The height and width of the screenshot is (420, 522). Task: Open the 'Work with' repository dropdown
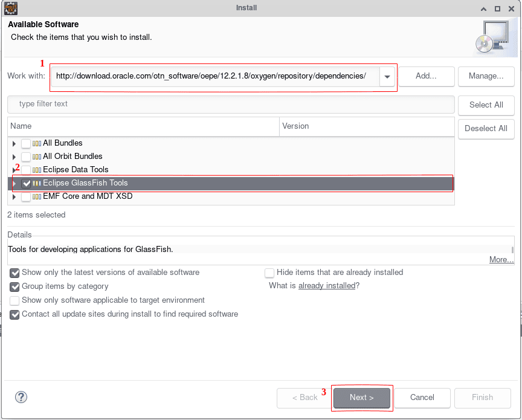point(387,76)
